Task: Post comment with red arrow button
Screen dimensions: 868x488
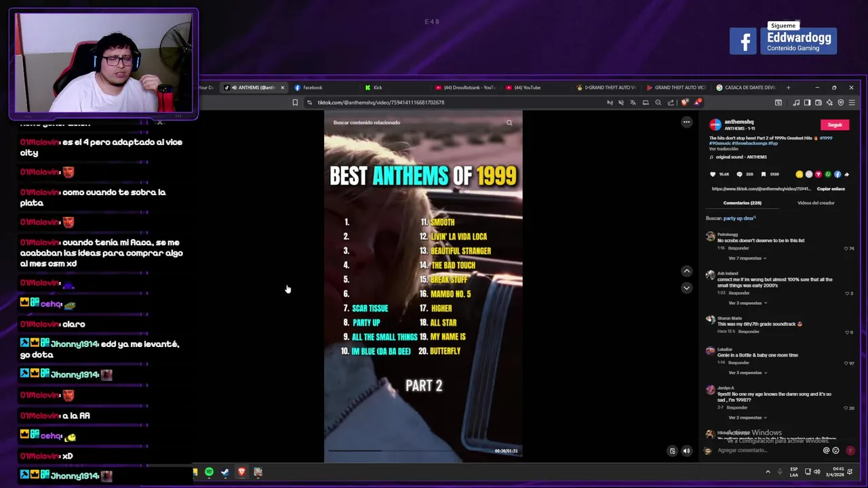Action: [850, 451]
